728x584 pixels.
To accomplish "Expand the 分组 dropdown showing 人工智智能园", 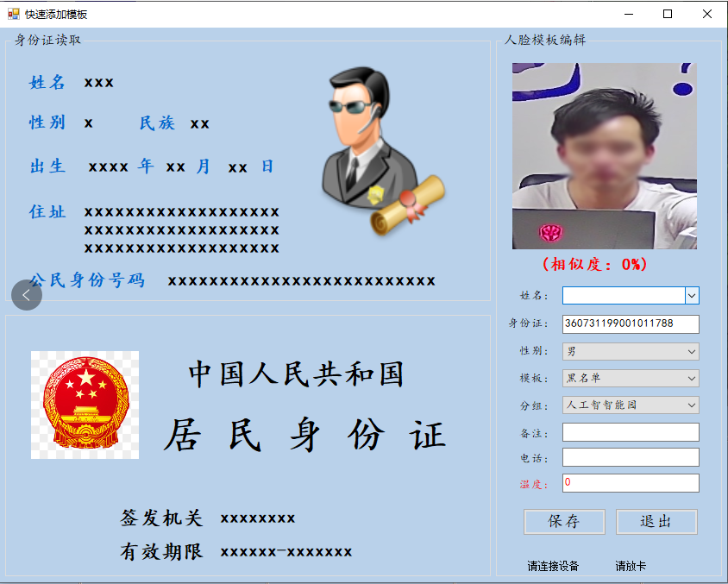I will (631, 405).
